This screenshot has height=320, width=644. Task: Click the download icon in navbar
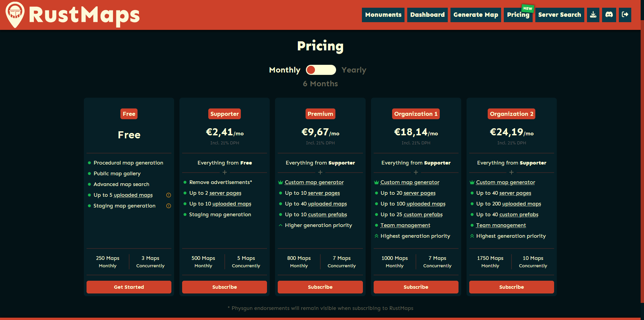[593, 15]
